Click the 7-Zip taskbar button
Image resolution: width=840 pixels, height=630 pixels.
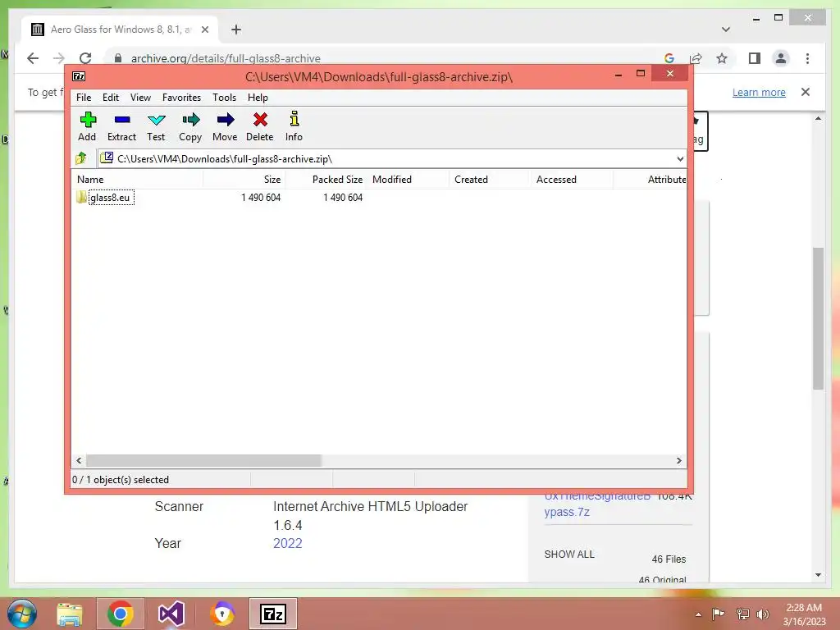click(273, 614)
